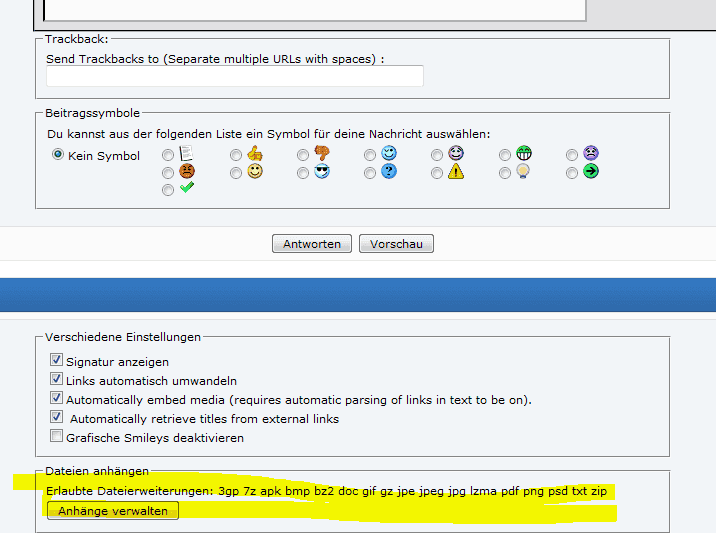Click the lightbulb idea icon

pos(523,171)
